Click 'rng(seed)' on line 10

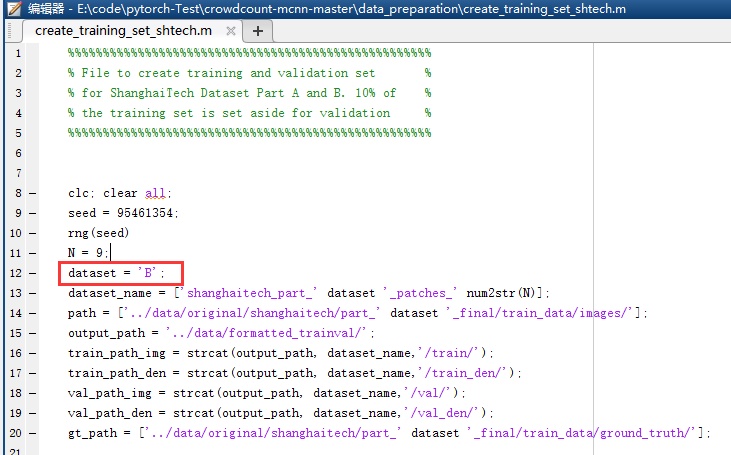pos(98,233)
